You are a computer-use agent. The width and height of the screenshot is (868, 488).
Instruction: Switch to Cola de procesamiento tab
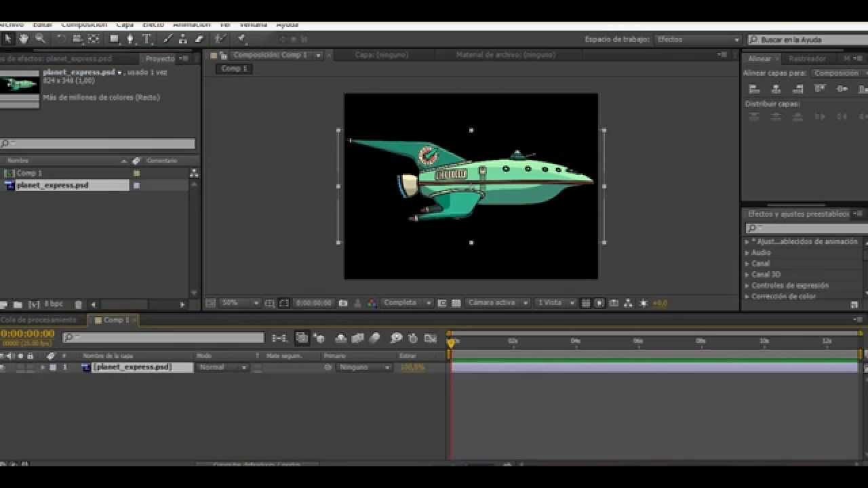pyautogui.click(x=38, y=320)
